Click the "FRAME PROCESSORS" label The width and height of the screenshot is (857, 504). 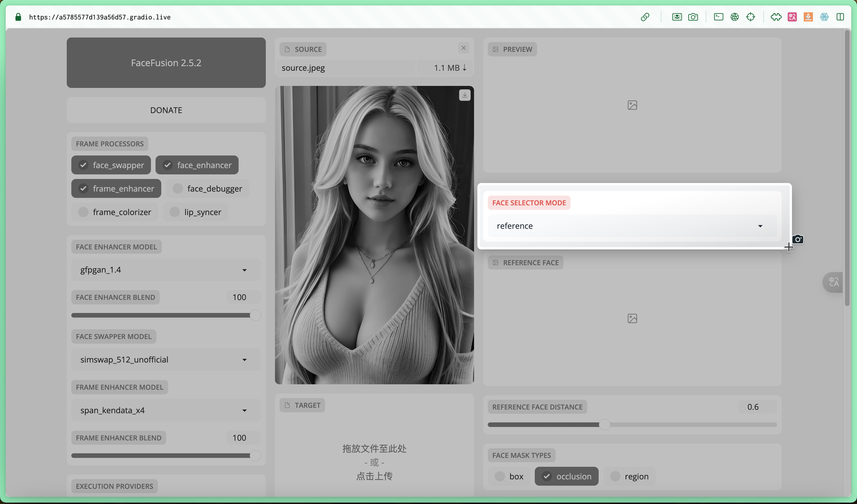(109, 144)
